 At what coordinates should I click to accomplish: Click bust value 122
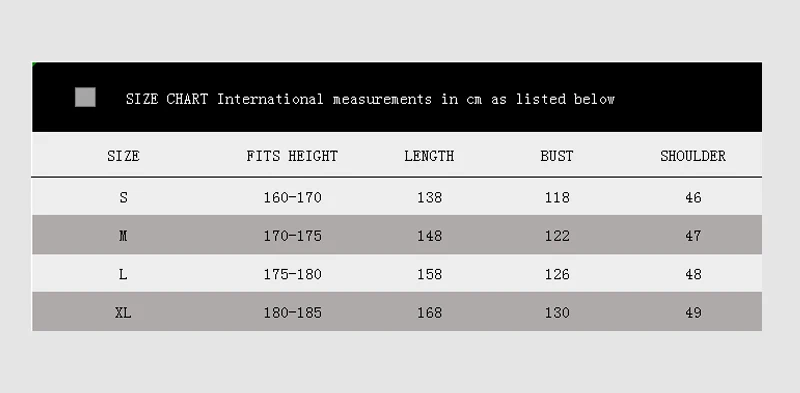pos(557,236)
